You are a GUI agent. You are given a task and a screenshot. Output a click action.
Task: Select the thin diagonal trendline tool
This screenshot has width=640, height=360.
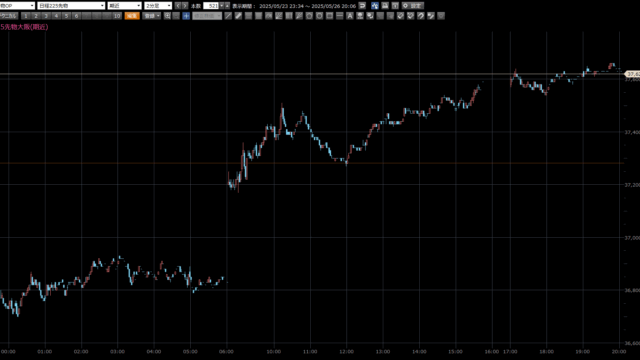[229, 16]
